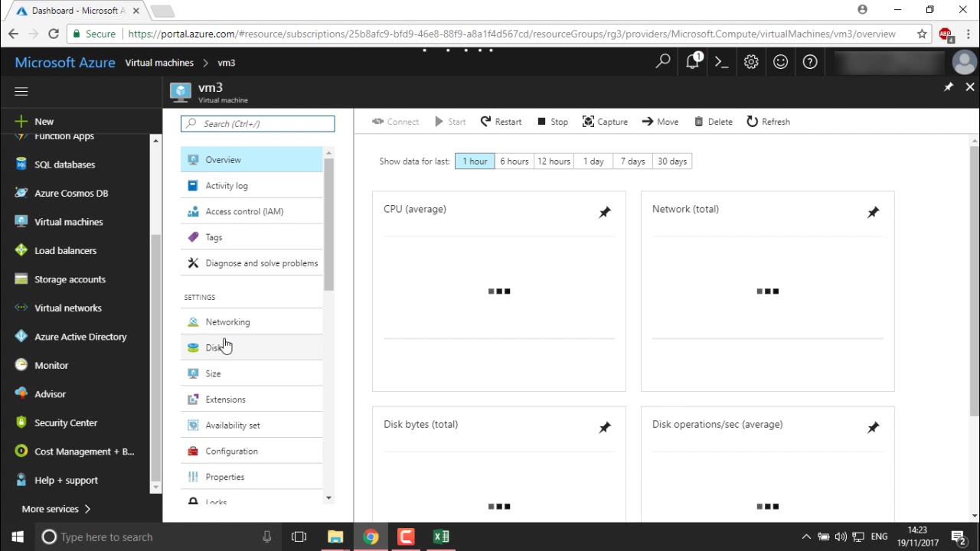This screenshot has width=980, height=551.
Task: Capture an image of vm3
Action: click(x=605, y=122)
